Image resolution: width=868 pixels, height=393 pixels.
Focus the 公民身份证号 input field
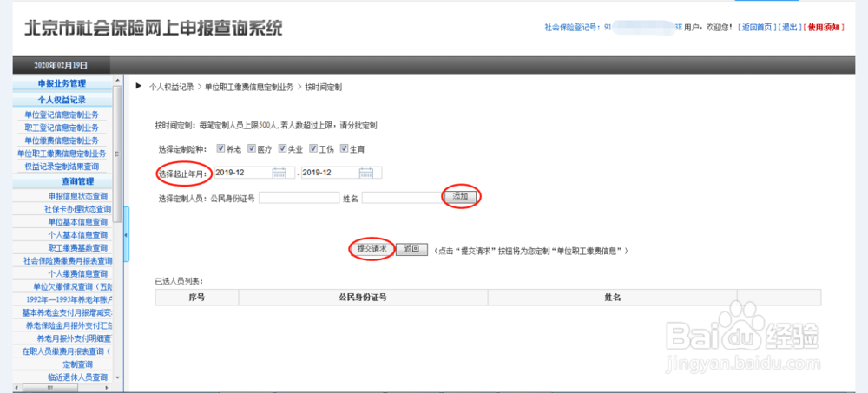(x=299, y=198)
